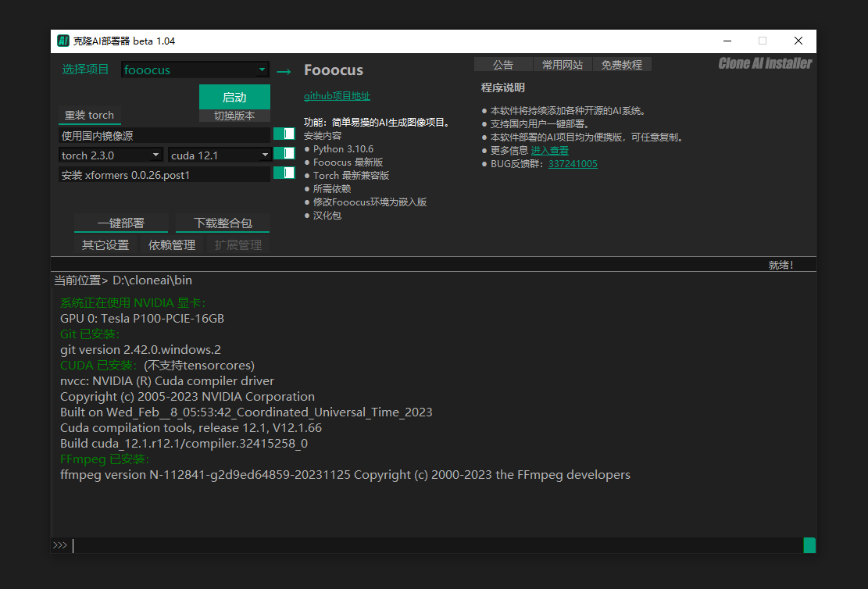Image resolution: width=868 pixels, height=589 pixels.
Task: Click the 一键部署 one-click deploy button
Action: pos(121,223)
